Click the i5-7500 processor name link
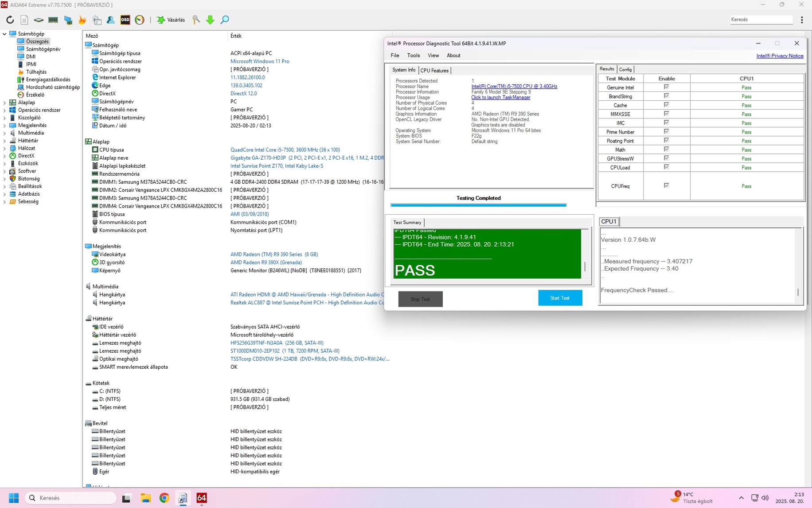Image resolution: width=812 pixels, height=508 pixels. pos(514,87)
